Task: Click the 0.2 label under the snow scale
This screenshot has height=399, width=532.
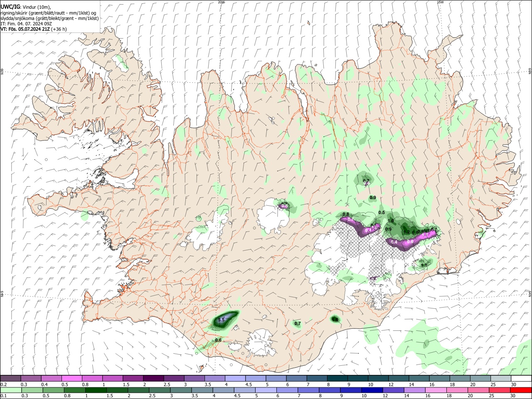Action: click(3, 384)
